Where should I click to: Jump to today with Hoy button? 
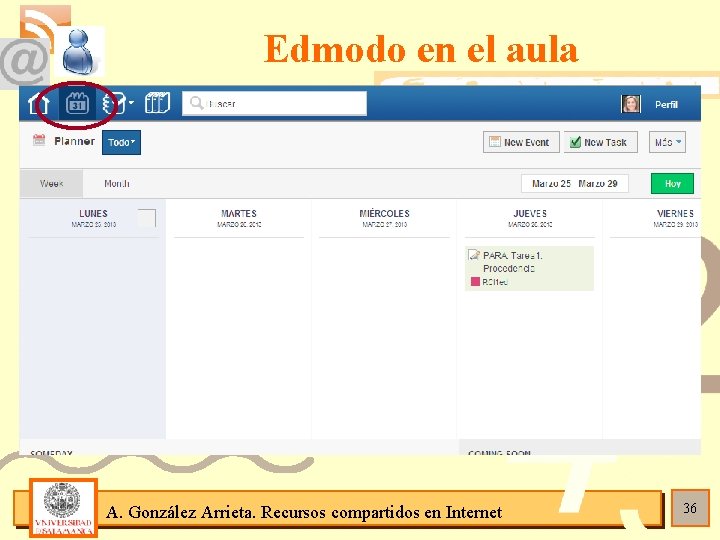tap(672, 184)
